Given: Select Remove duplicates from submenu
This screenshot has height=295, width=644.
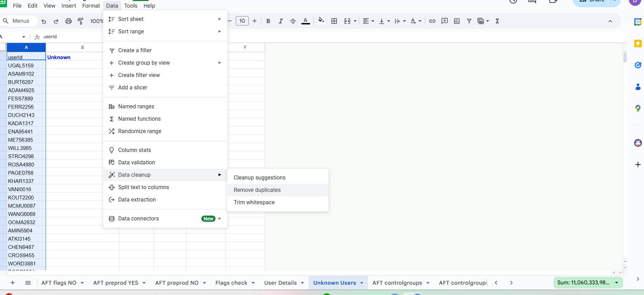Looking at the screenshot, I should click(257, 190).
